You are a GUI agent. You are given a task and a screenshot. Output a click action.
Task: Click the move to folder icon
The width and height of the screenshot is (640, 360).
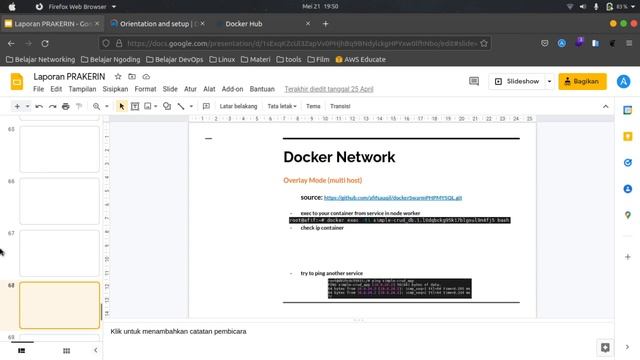coord(132,76)
